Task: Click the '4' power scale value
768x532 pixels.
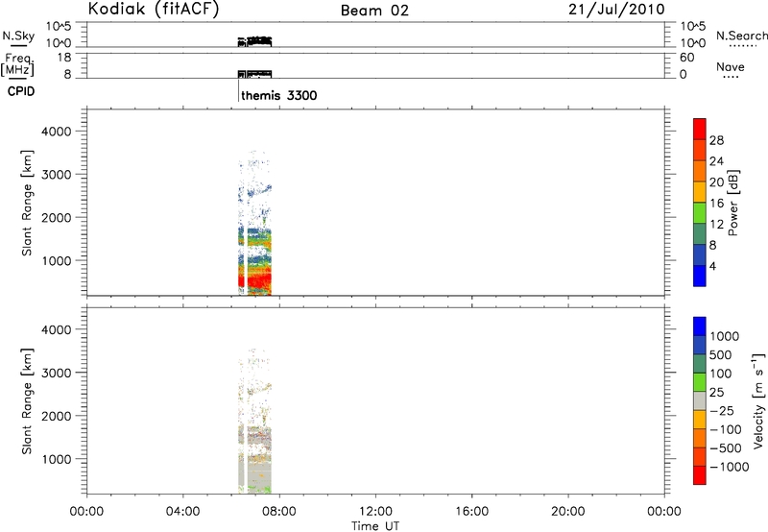Action: (712, 266)
